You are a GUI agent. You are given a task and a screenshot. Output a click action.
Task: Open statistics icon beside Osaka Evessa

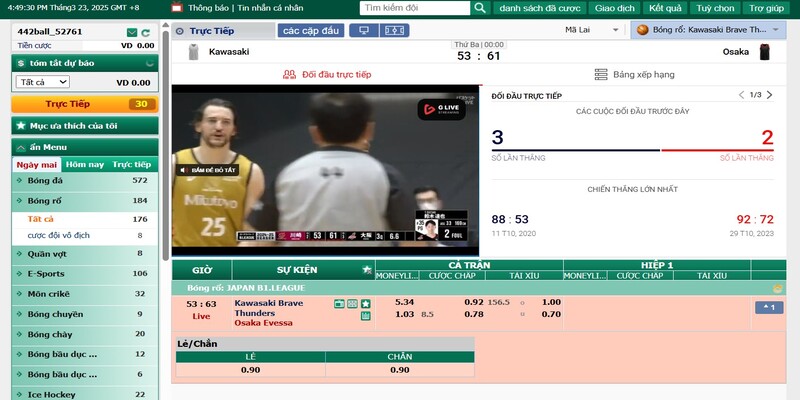pyautogui.click(x=366, y=316)
